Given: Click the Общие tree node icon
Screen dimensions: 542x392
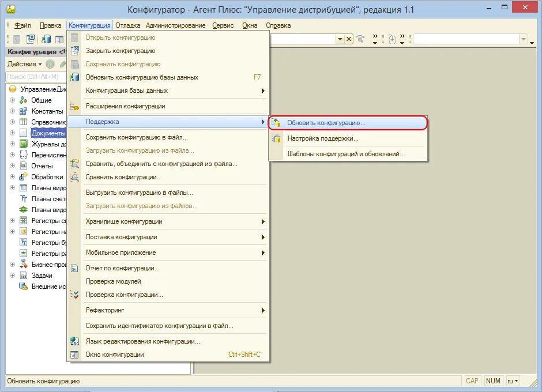Looking at the screenshot, I should coord(24,100).
